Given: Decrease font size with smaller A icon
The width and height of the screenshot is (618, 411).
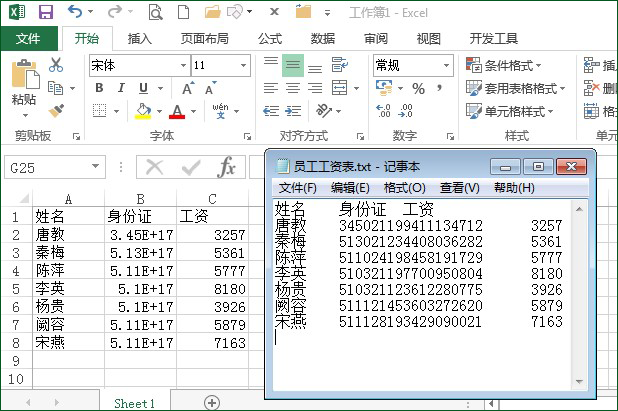Looking at the screenshot, I should click(211, 88).
